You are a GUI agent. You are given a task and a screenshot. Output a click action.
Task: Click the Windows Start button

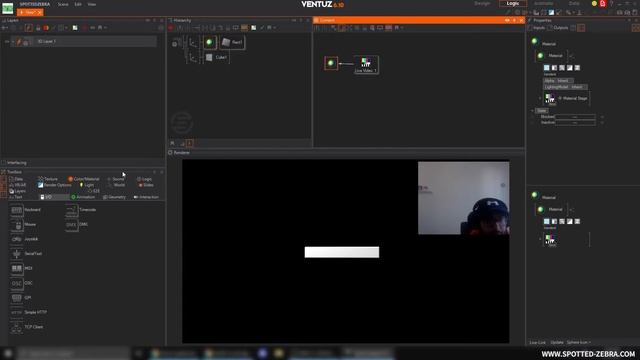[x=8, y=353]
